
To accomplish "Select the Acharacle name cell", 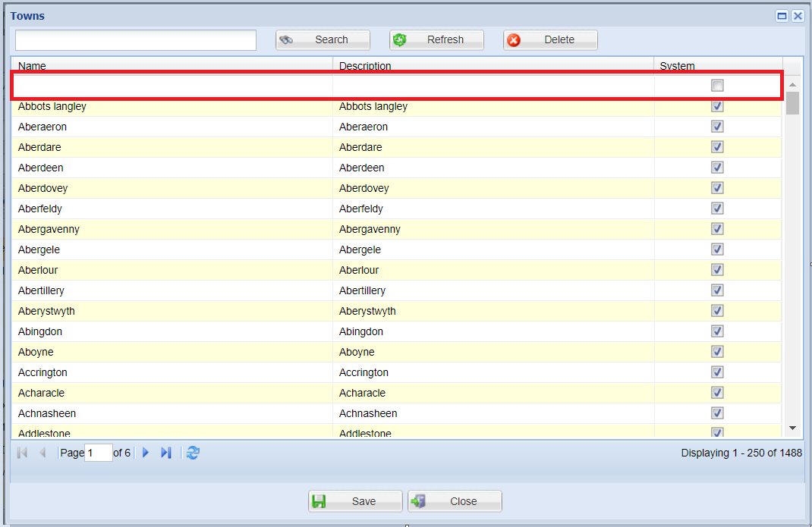I will coord(172,392).
